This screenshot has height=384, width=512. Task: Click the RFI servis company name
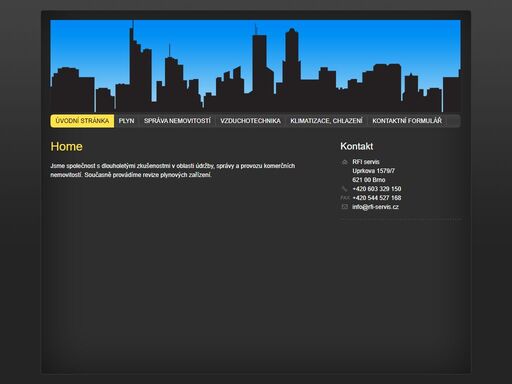366,162
